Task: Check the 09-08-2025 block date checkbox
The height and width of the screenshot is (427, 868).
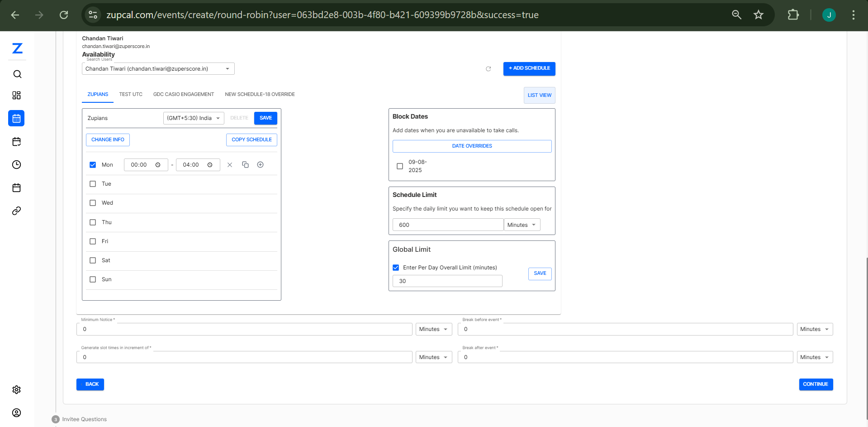Action: 400,166
